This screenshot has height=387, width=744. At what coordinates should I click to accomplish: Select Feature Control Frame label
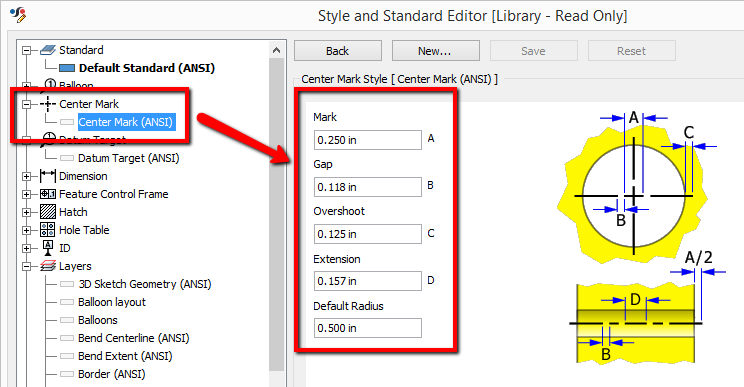[113, 194]
